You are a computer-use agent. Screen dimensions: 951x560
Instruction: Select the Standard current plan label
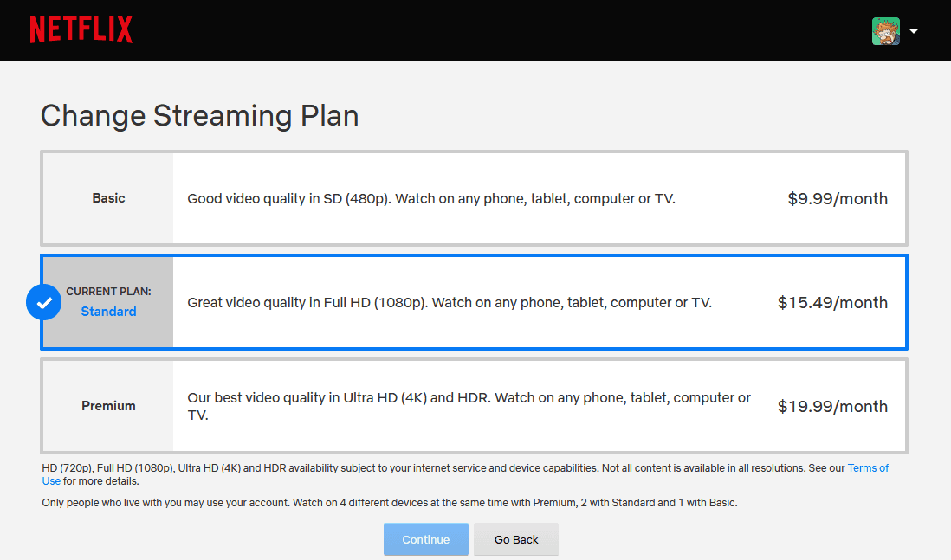click(x=108, y=302)
